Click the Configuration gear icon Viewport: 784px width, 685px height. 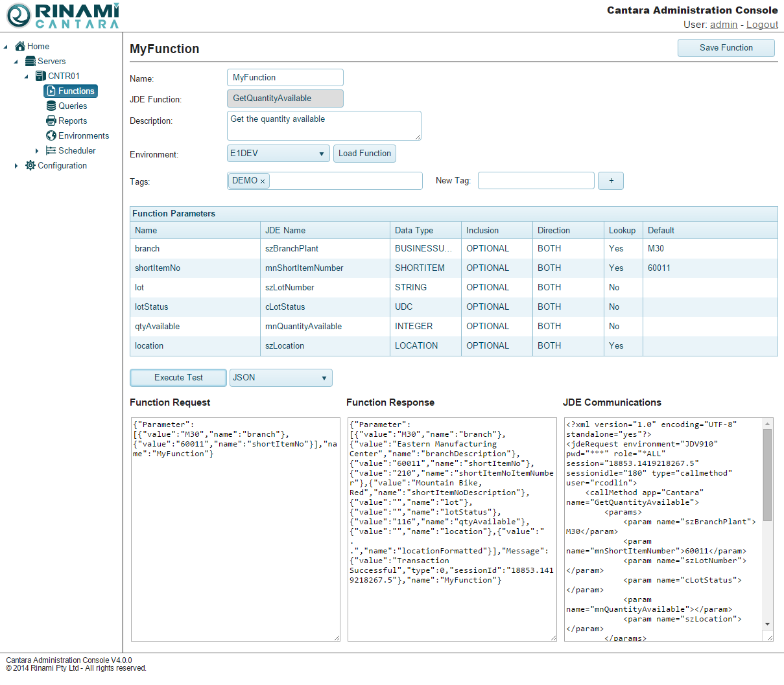30,165
